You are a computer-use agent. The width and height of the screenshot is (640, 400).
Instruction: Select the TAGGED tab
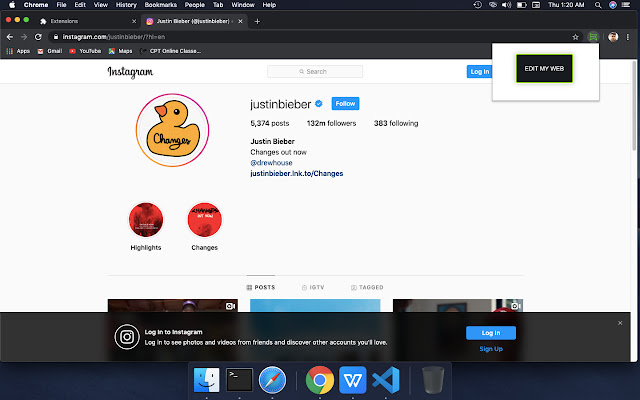pyautogui.click(x=367, y=287)
